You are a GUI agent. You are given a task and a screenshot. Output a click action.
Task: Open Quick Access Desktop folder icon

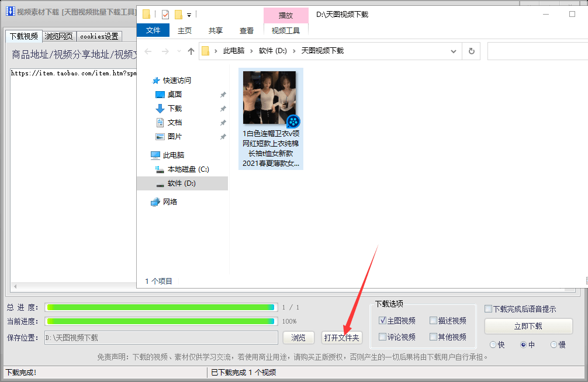coord(160,95)
